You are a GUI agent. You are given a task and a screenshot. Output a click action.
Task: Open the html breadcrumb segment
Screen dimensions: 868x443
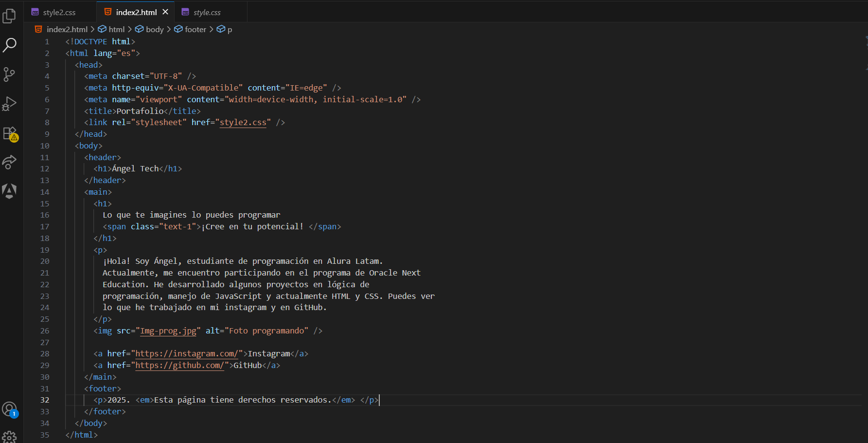117,29
